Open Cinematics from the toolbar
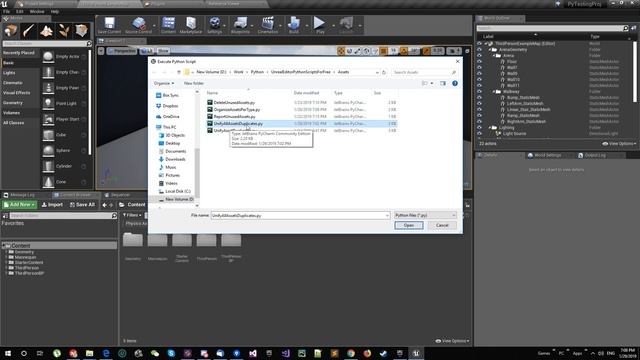The height and width of the screenshot is (360, 640). point(268,25)
